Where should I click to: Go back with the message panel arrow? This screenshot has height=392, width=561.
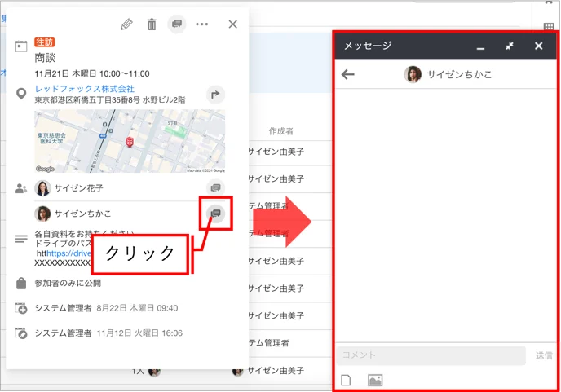pos(347,74)
